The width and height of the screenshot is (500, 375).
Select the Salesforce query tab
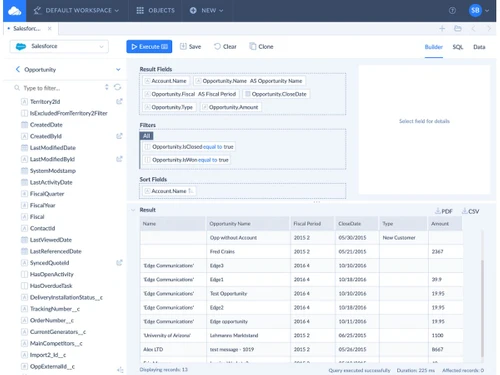coord(26,29)
